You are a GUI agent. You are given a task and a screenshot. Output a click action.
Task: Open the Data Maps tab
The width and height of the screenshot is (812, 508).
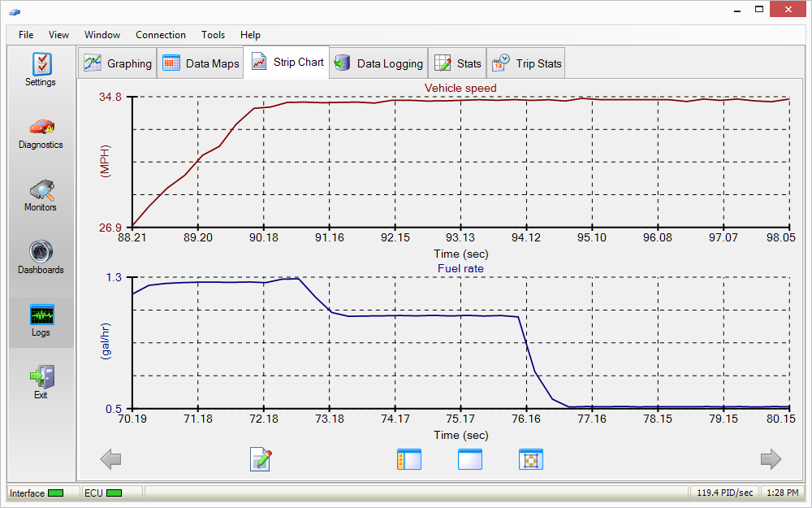(201, 63)
